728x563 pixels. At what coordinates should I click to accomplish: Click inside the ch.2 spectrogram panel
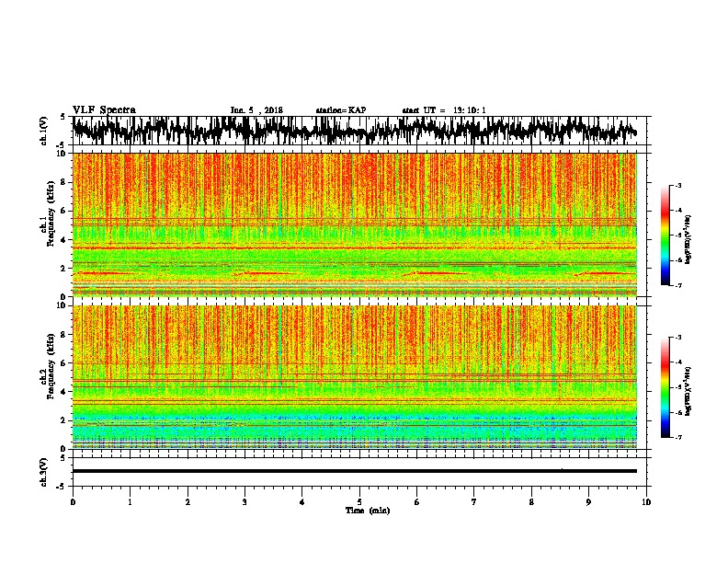[x=355, y=377]
